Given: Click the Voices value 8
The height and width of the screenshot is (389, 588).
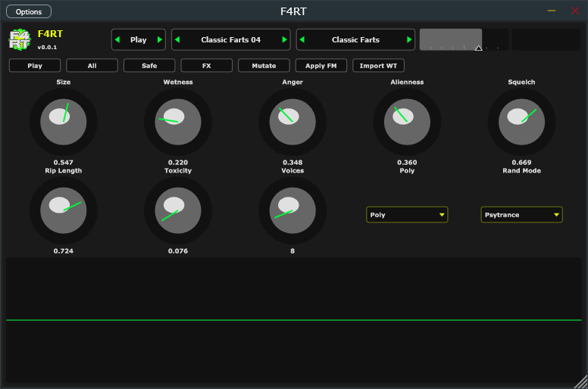Looking at the screenshot, I should 292,251.
